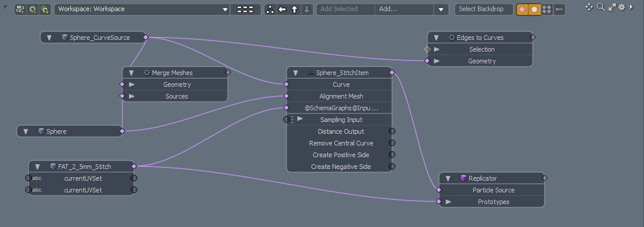Expand the Sampling Input row triangle
The width and height of the screenshot is (644, 227).
click(x=300, y=119)
